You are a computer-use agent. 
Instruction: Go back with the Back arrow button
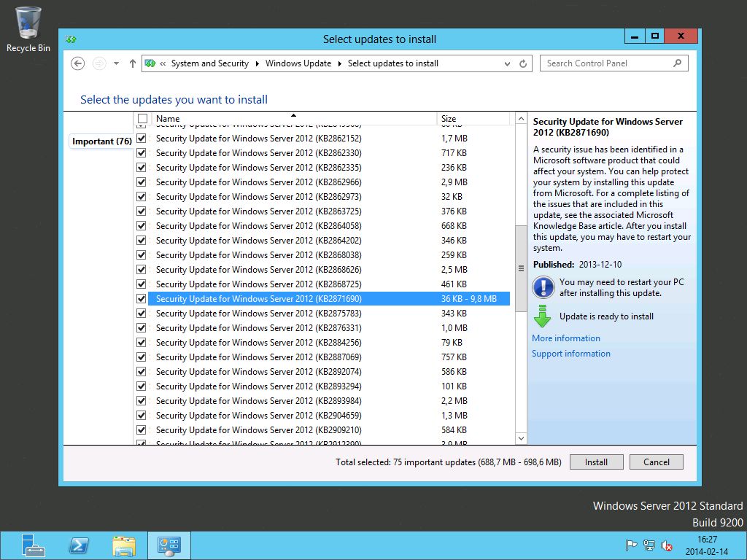click(77, 63)
